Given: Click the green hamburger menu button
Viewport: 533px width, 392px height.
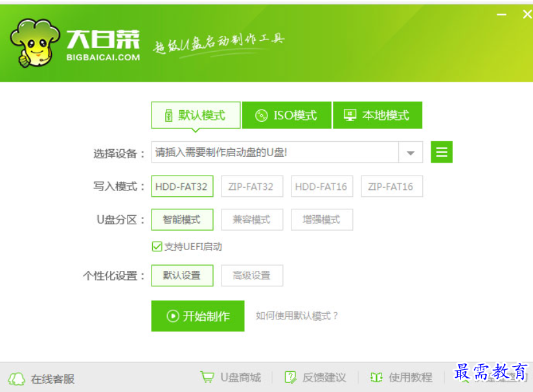Looking at the screenshot, I should tap(442, 152).
